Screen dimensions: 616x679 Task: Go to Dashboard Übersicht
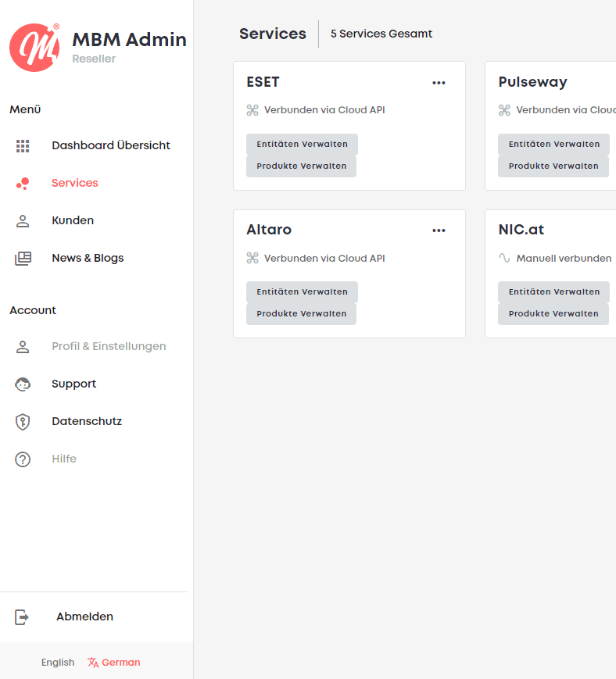111,145
